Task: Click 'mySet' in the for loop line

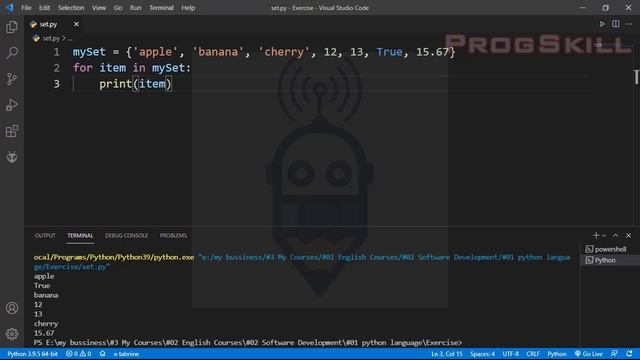Action: tap(168, 68)
